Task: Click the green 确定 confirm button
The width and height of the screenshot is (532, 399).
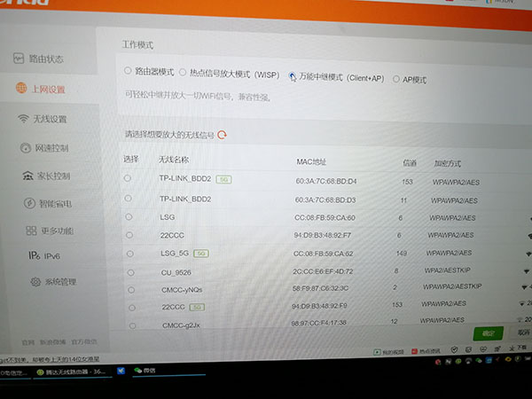Action: click(487, 332)
